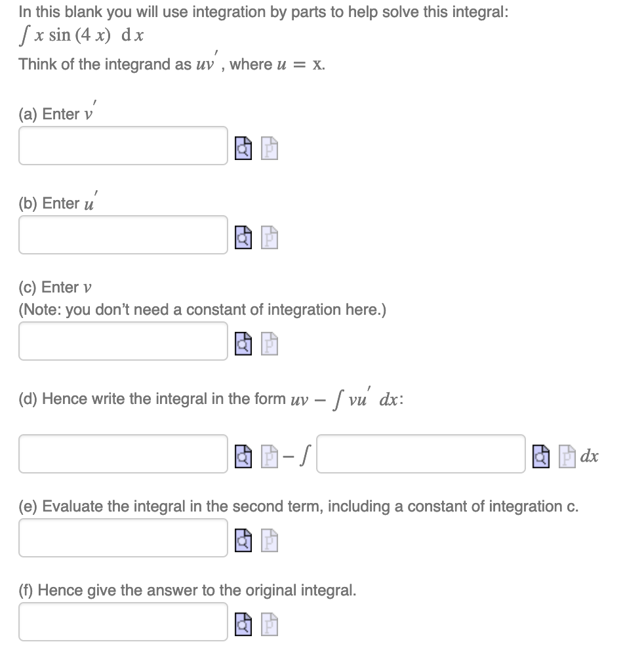644x665 pixels.
Task: Click the answer box for v' in part (a)
Action: (123, 146)
